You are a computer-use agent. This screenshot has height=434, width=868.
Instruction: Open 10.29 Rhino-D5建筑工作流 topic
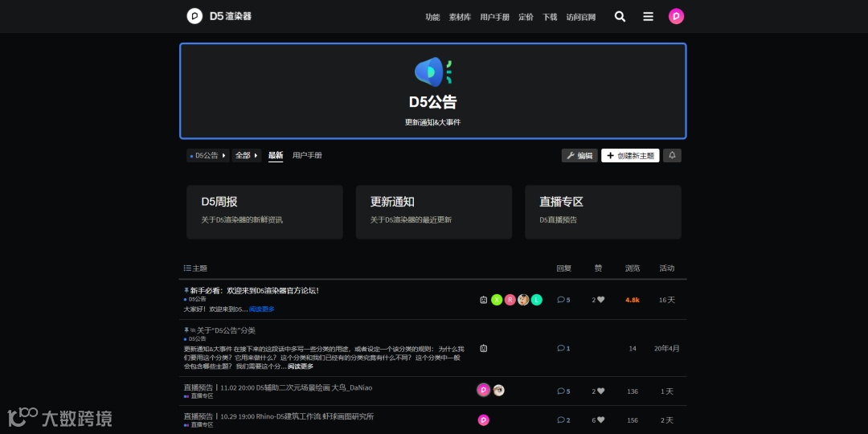(x=278, y=416)
